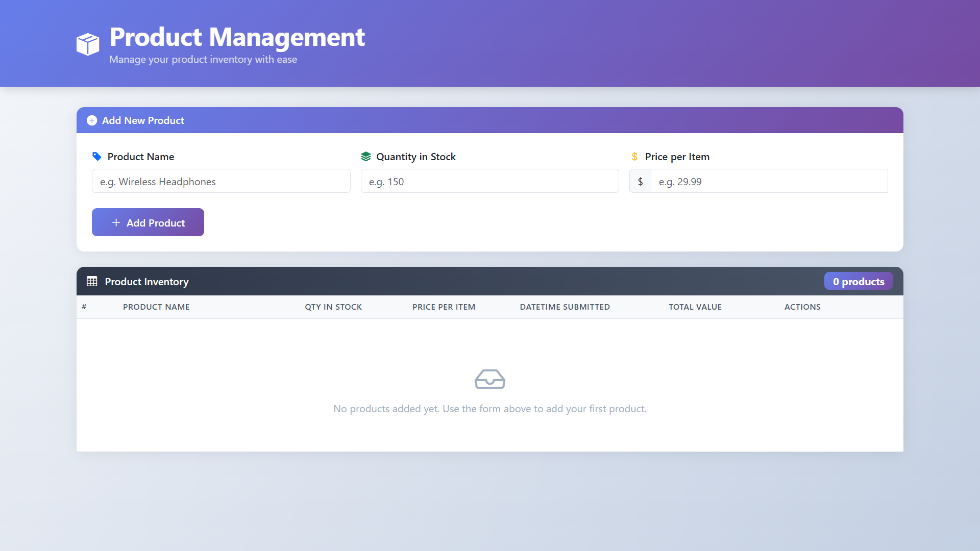Click the plus-circle icon beside Add New Product
Screen dimensions: 980x551
click(92, 120)
